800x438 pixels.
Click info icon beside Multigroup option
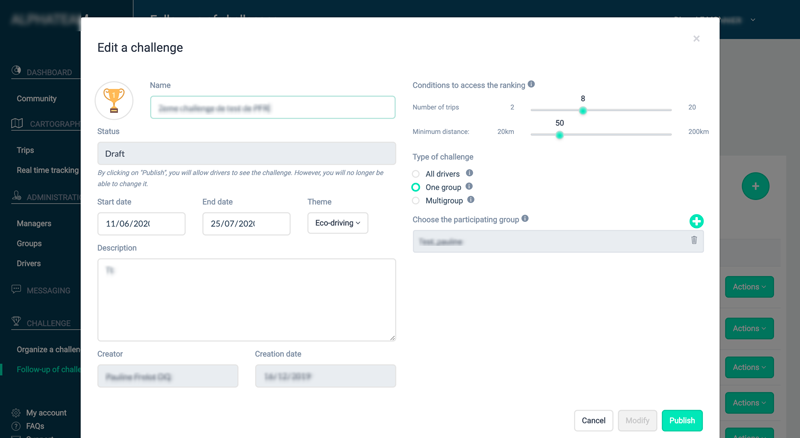tap(471, 200)
